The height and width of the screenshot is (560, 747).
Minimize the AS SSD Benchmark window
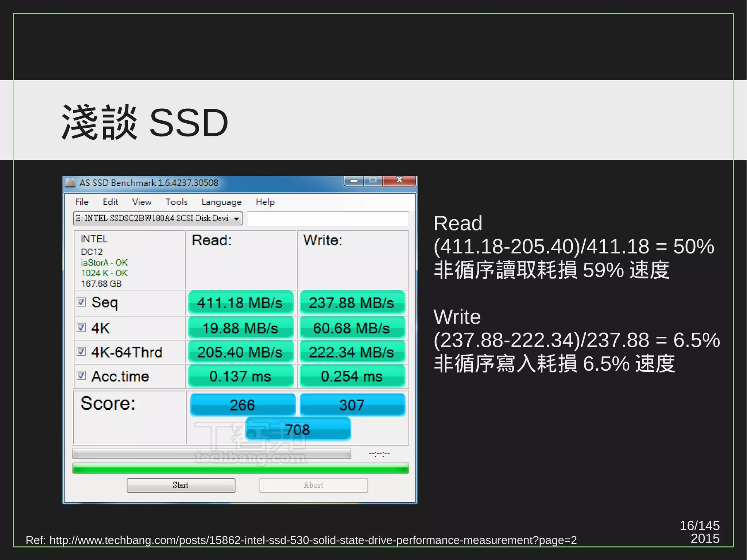pos(353,181)
